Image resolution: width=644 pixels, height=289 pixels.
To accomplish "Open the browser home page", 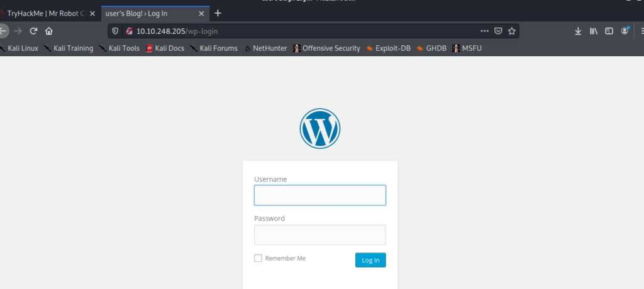I will pos(49,31).
